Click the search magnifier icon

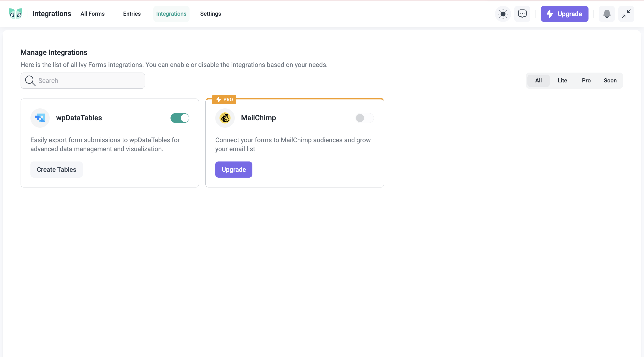click(30, 81)
